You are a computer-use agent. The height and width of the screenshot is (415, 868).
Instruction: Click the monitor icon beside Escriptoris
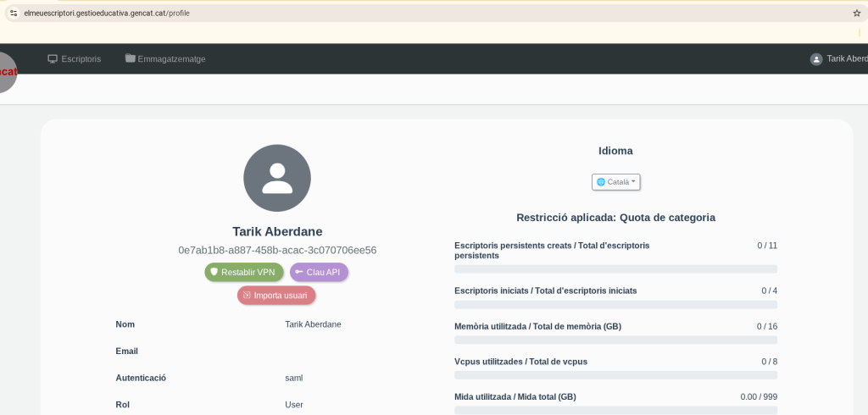click(53, 59)
